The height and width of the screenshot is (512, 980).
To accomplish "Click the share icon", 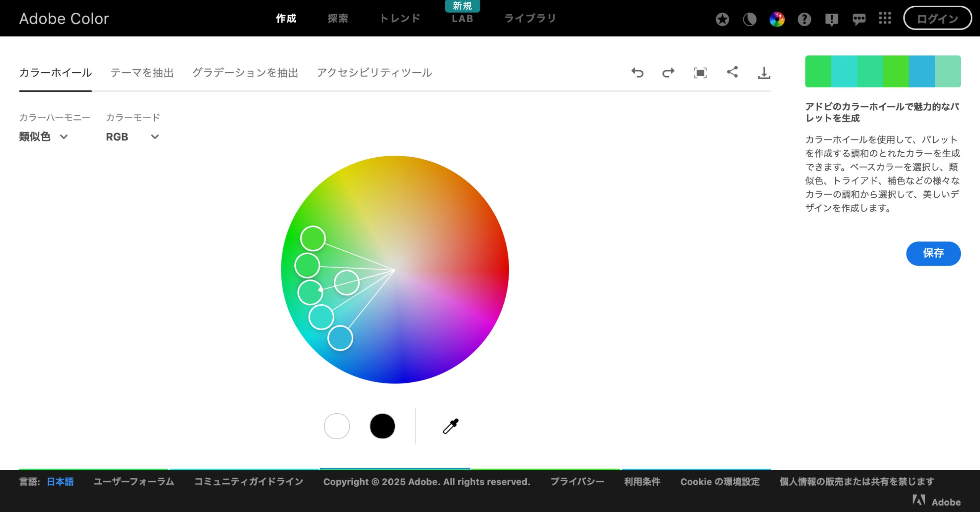I will coord(732,72).
